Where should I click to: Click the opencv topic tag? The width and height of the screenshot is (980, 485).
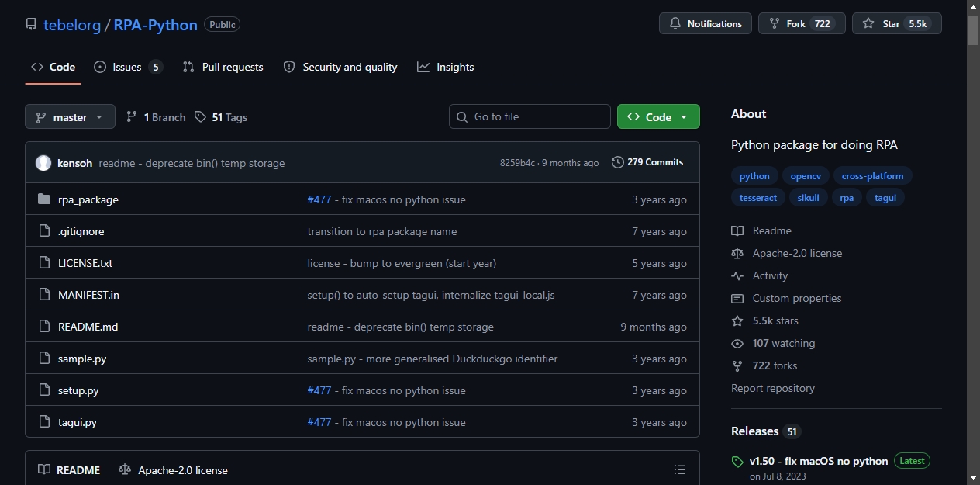coord(806,176)
